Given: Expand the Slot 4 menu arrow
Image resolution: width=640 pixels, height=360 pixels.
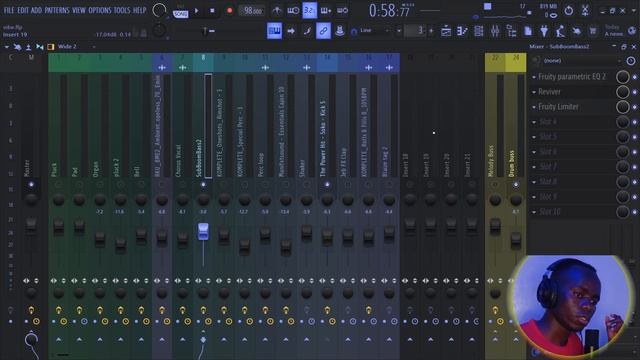Looking at the screenshot, I should [x=534, y=122].
